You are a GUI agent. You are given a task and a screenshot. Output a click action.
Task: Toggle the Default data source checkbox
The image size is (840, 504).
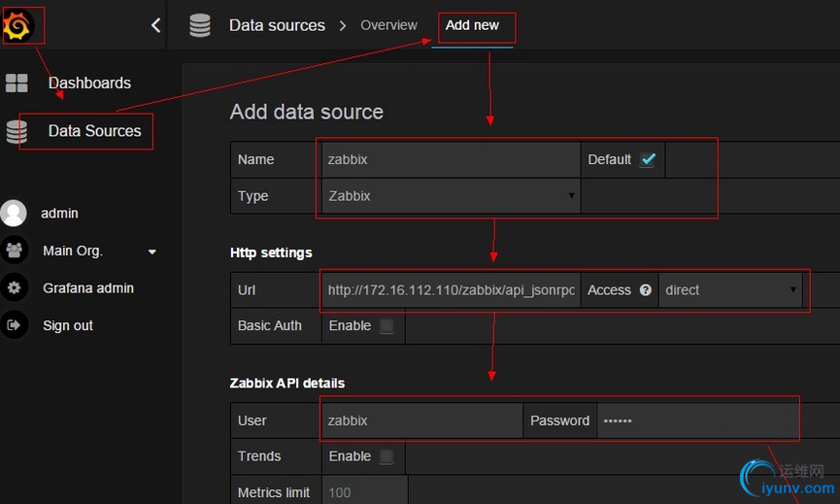(648, 159)
